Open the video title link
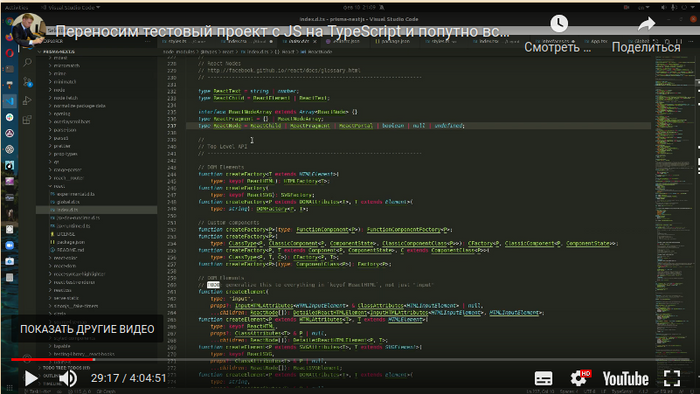Image resolution: width=700 pixels, height=394 pixels. pyautogui.click(x=282, y=32)
